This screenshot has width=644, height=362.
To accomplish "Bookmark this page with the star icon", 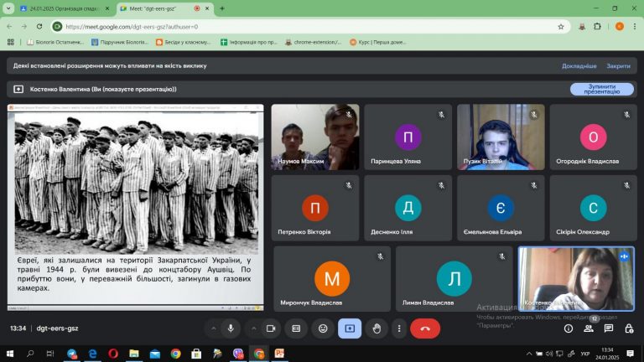I will [x=561, y=27].
